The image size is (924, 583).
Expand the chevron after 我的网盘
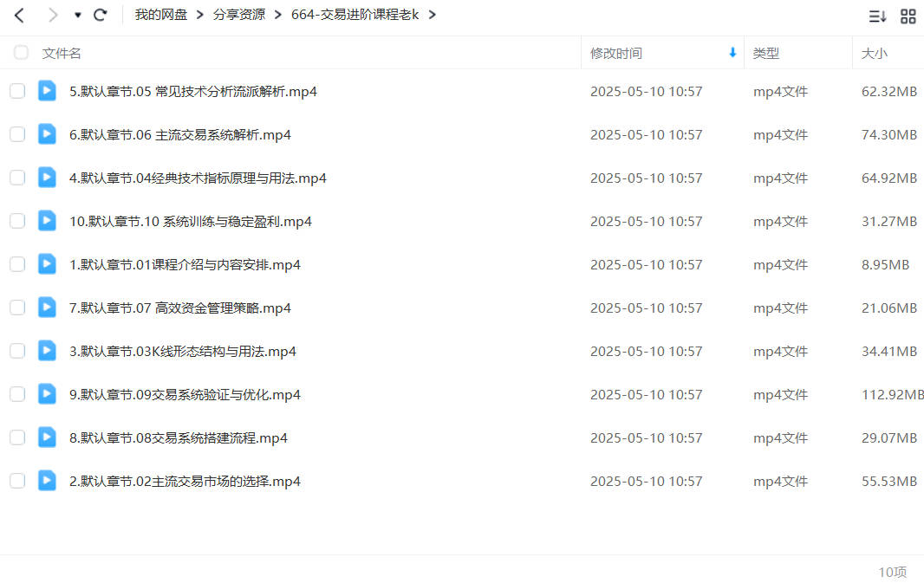point(199,15)
